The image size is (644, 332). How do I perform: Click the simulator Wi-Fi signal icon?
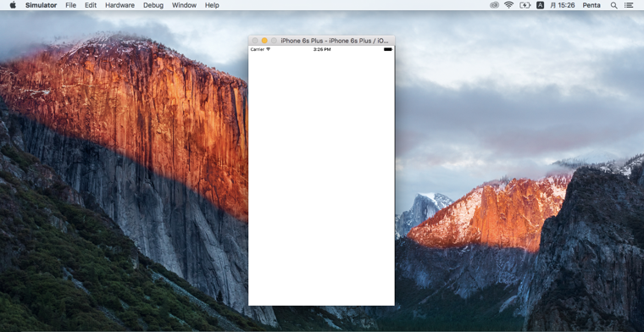(x=269, y=49)
